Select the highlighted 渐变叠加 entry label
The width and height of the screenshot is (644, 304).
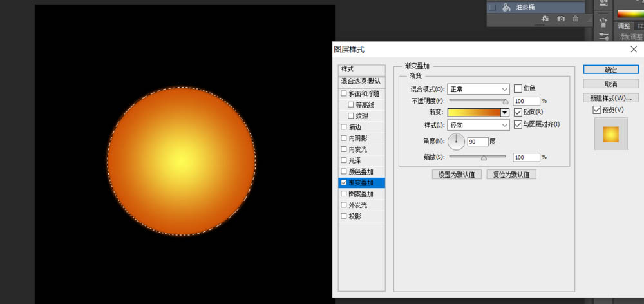point(361,183)
